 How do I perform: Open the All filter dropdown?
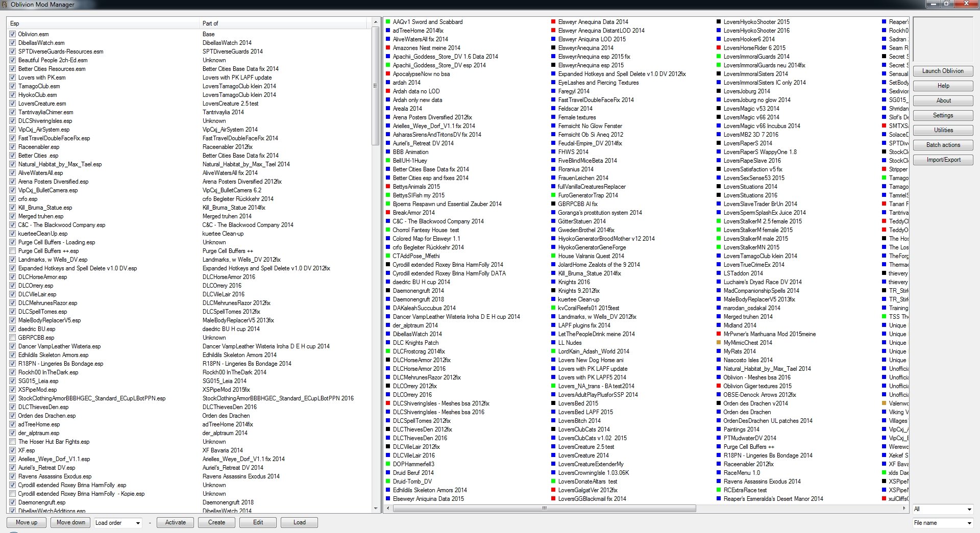coord(943,509)
